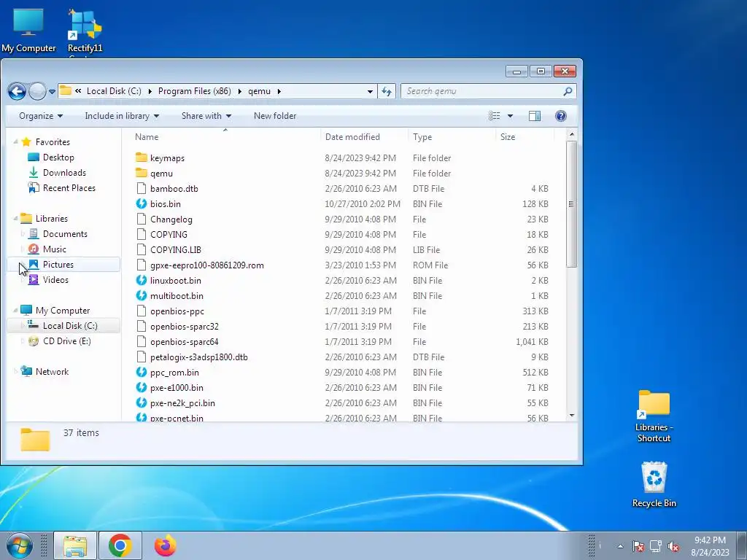
Task: Click the Forward navigation arrow
Action: point(37,91)
